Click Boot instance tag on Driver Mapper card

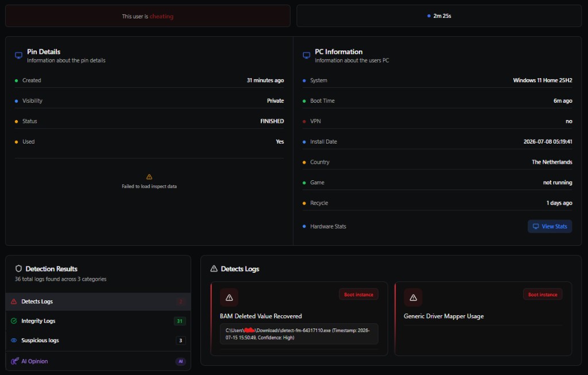(x=543, y=295)
